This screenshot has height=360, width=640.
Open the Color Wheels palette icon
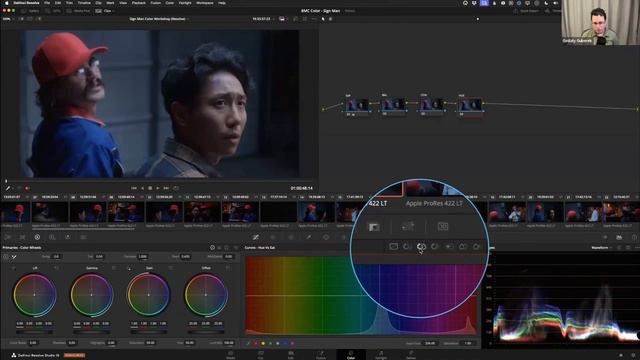[x=37, y=237]
